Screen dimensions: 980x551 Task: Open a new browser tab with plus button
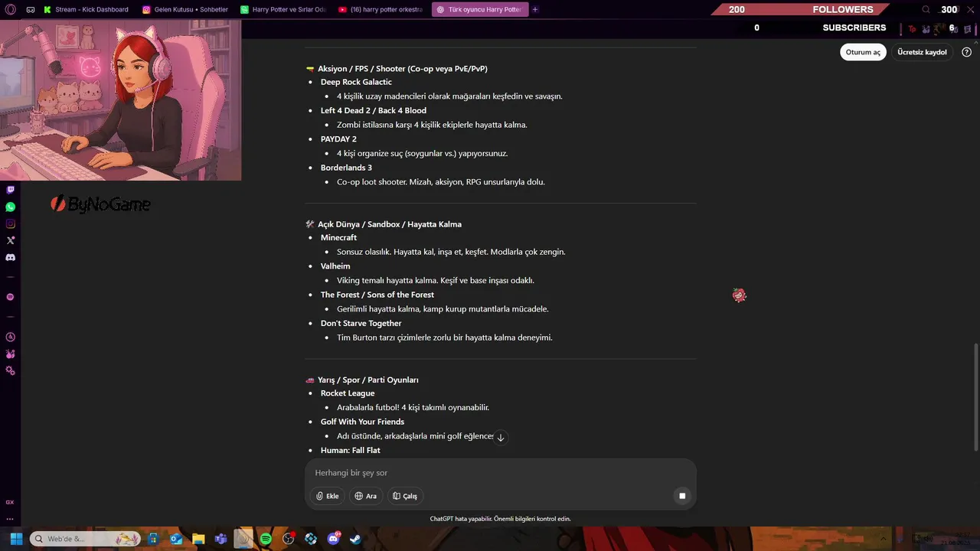click(535, 10)
